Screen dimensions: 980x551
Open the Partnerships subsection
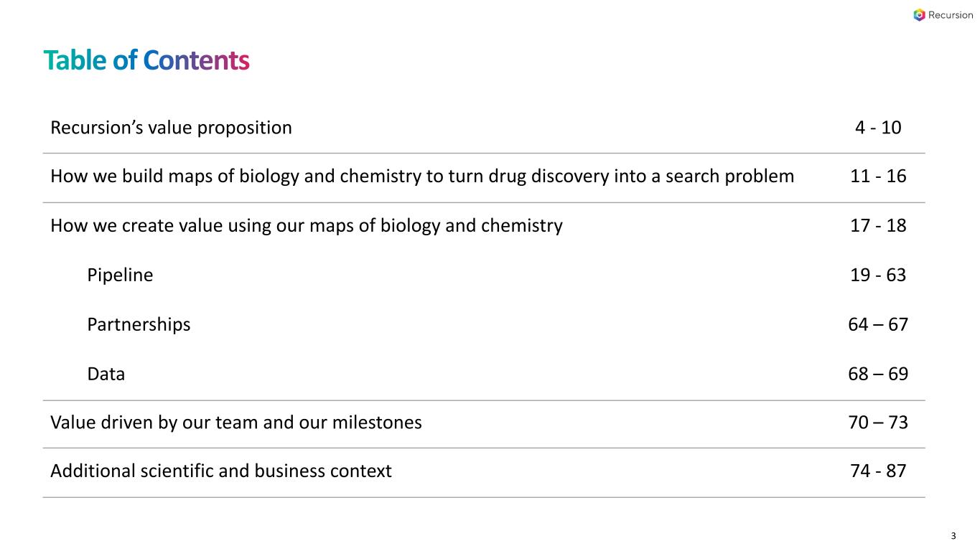(x=139, y=324)
